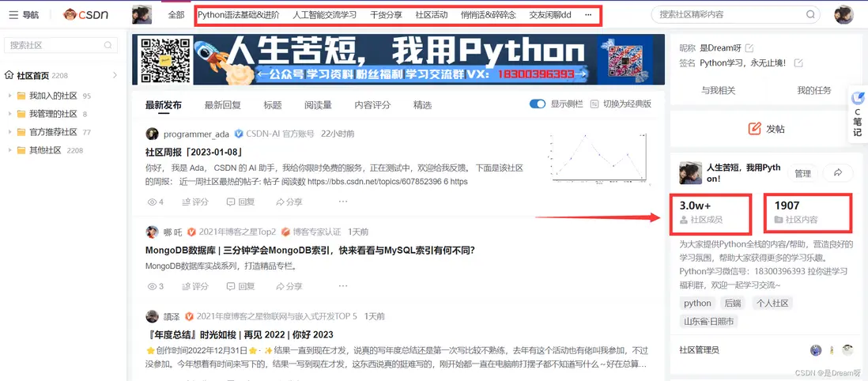Click the folder icon of 我加入的社区
This screenshot has height=381, width=868.
(x=21, y=96)
